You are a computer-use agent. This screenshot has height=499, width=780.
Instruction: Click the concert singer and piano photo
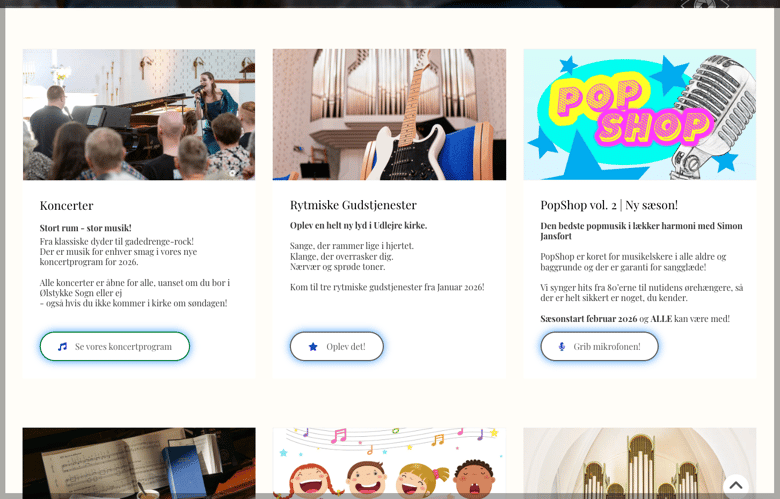click(139, 114)
